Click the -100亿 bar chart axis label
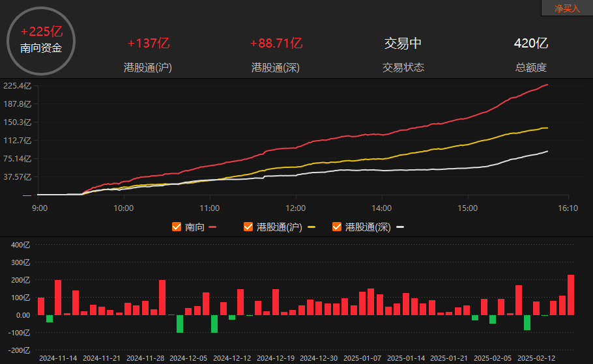This screenshot has width=593, height=364. click(x=19, y=333)
